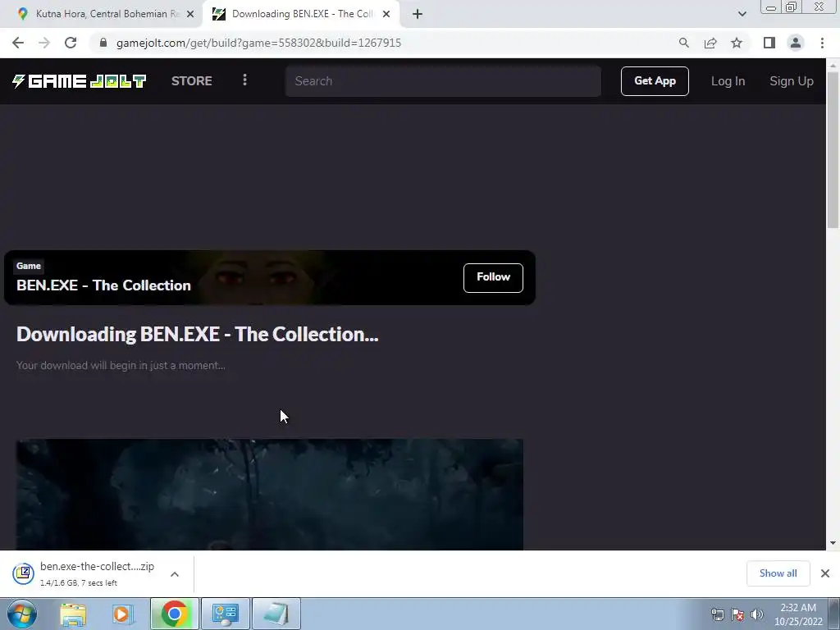
Task: Click the zip file download progress icon
Action: coord(24,573)
